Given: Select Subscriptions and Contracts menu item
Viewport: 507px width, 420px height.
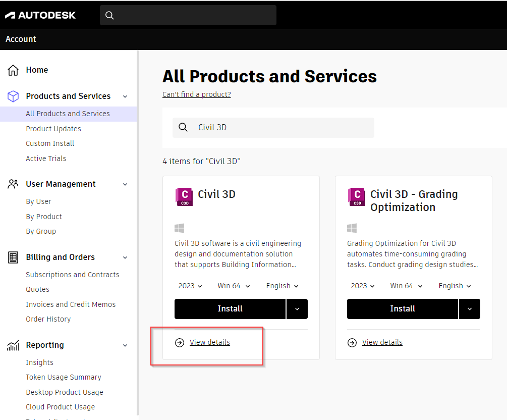Looking at the screenshot, I should tap(73, 275).
